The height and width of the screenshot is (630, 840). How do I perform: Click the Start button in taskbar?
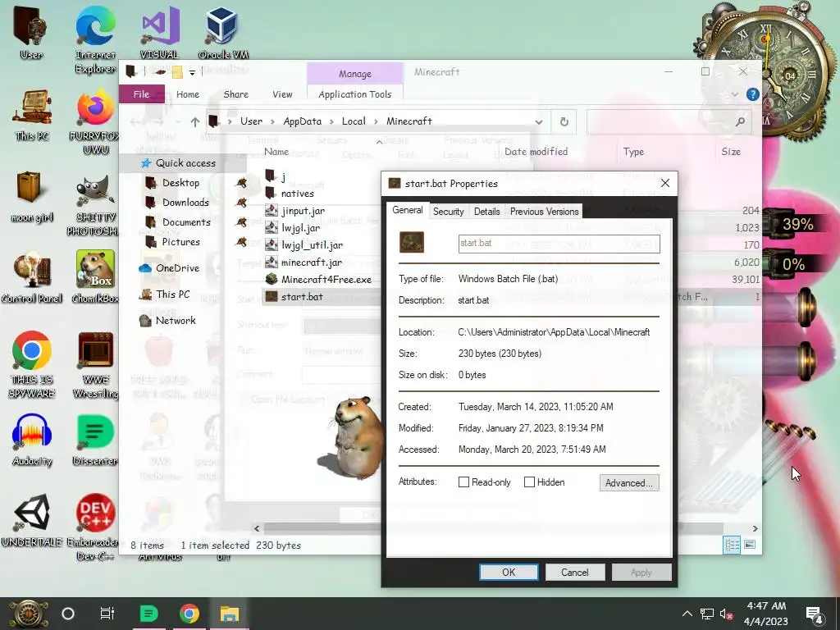pyautogui.click(x=28, y=614)
